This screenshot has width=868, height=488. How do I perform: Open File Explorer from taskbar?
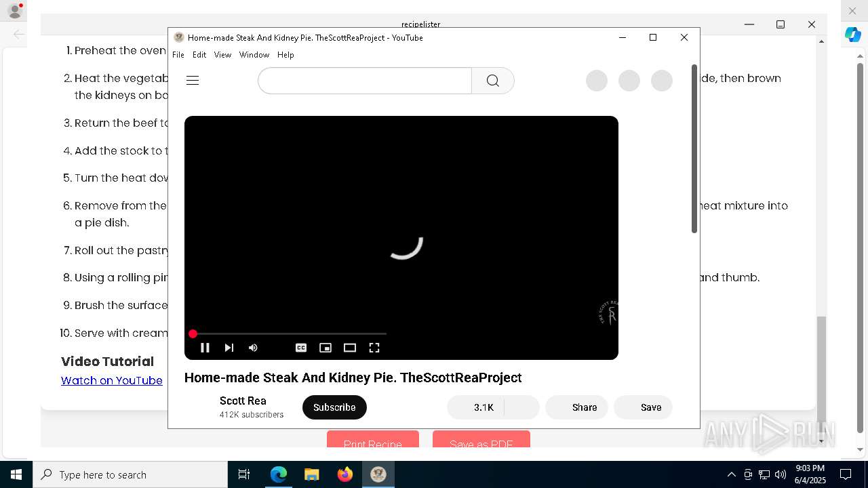tap(312, 474)
